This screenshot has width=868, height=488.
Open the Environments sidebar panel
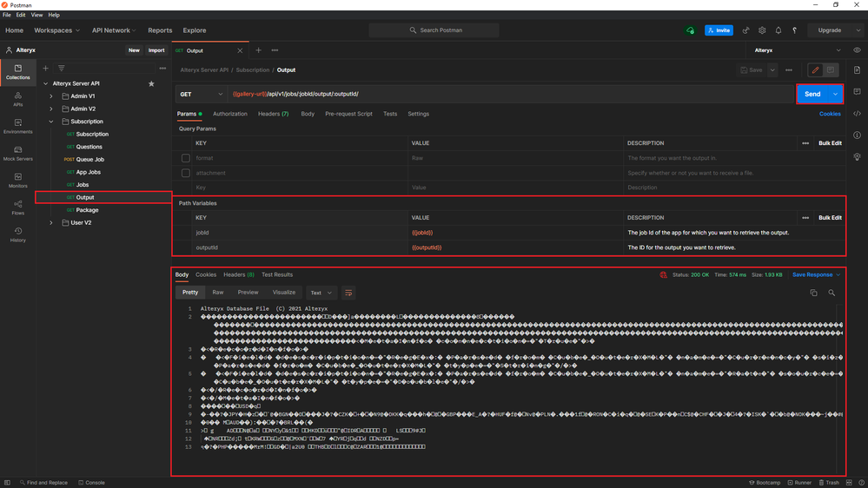point(17,126)
